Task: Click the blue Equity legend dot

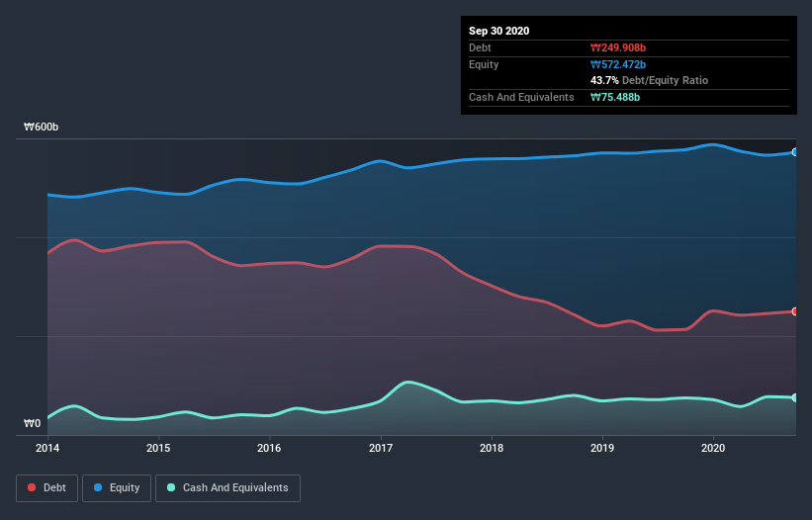Action: 98,487
